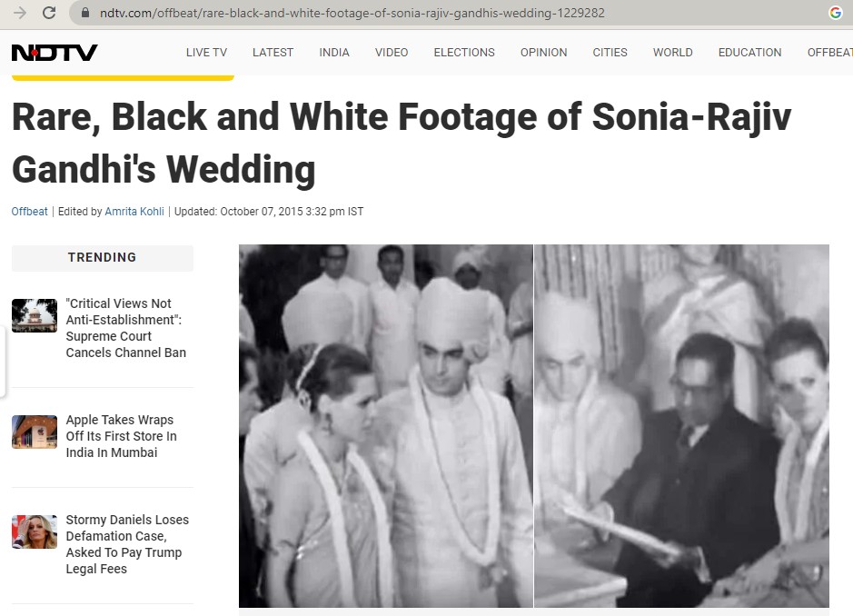Open the Apple store thumbnail image
853x616 pixels.
tap(35, 432)
